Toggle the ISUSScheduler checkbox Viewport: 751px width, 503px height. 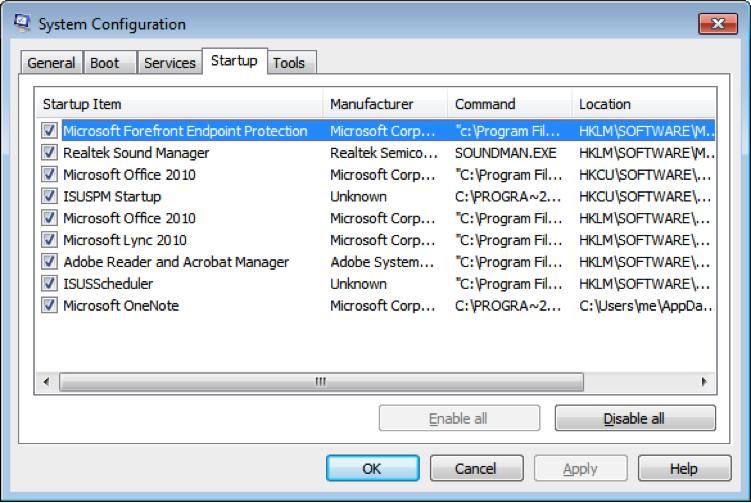click(49, 283)
